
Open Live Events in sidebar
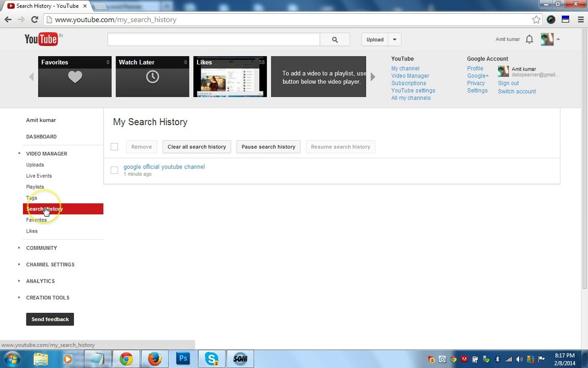(39, 176)
